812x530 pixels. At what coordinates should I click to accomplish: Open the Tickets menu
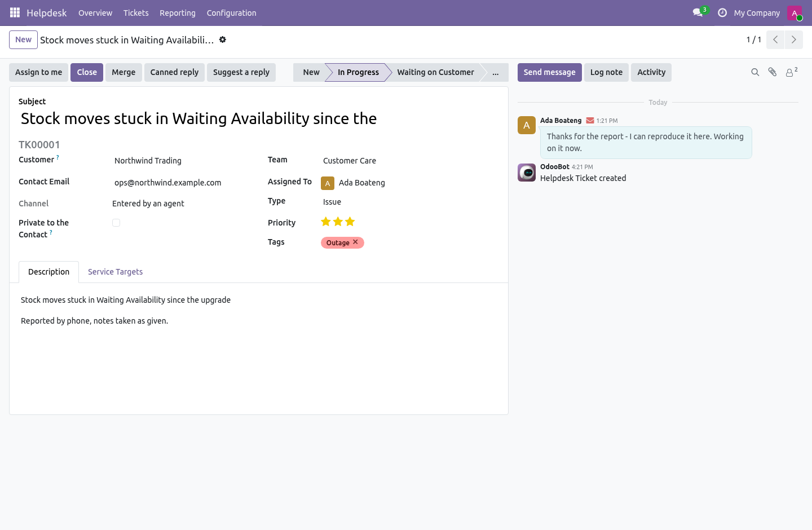(136, 13)
